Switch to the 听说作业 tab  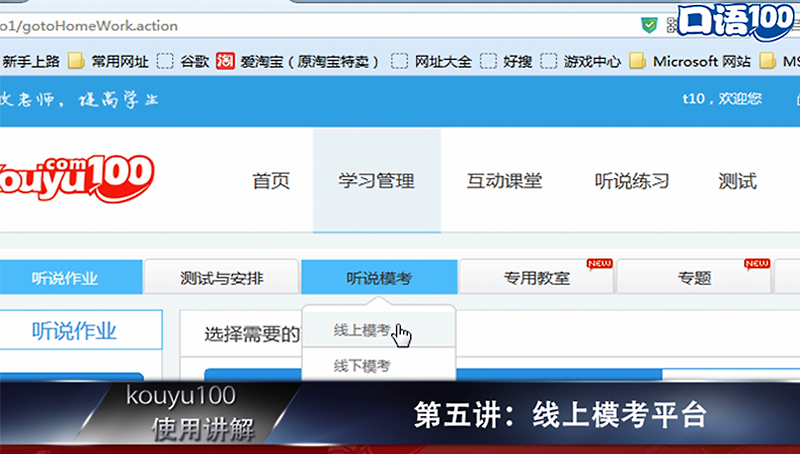click(x=71, y=277)
